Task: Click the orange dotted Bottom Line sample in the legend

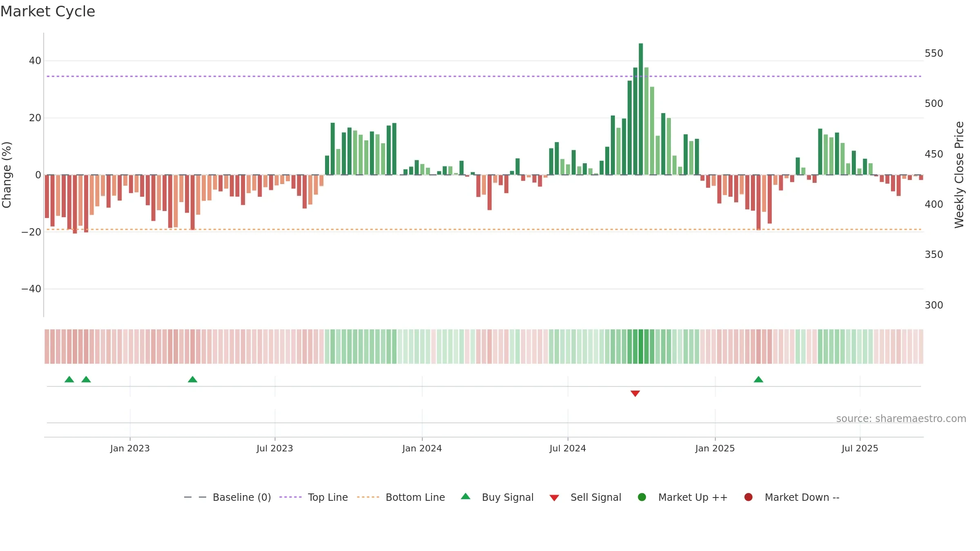Action: pos(368,497)
